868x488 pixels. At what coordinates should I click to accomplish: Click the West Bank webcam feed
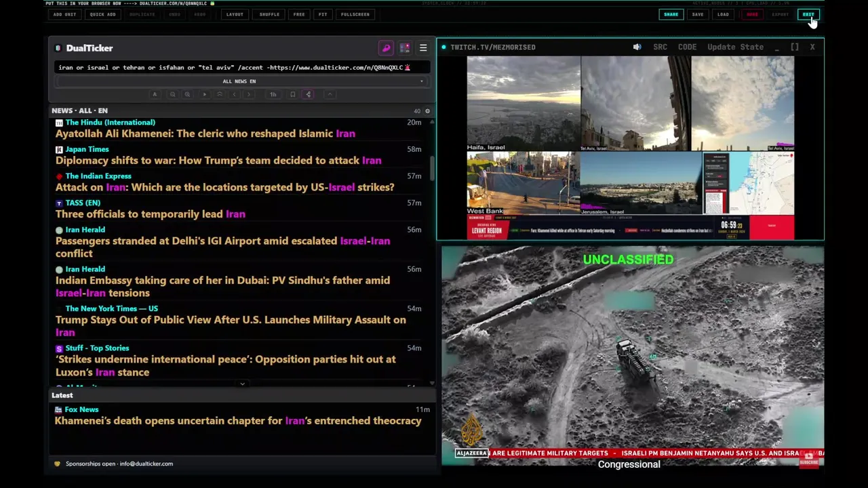(524, 183)
